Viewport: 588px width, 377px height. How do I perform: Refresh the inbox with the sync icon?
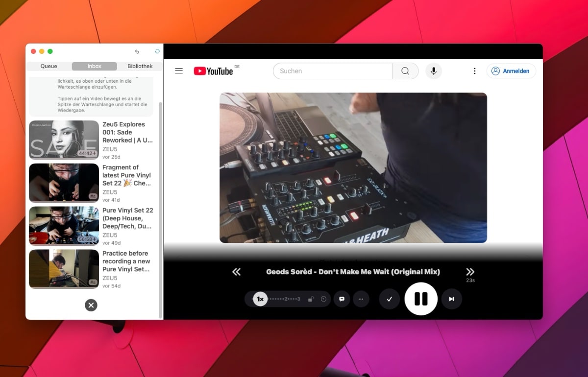coord(157,51)
